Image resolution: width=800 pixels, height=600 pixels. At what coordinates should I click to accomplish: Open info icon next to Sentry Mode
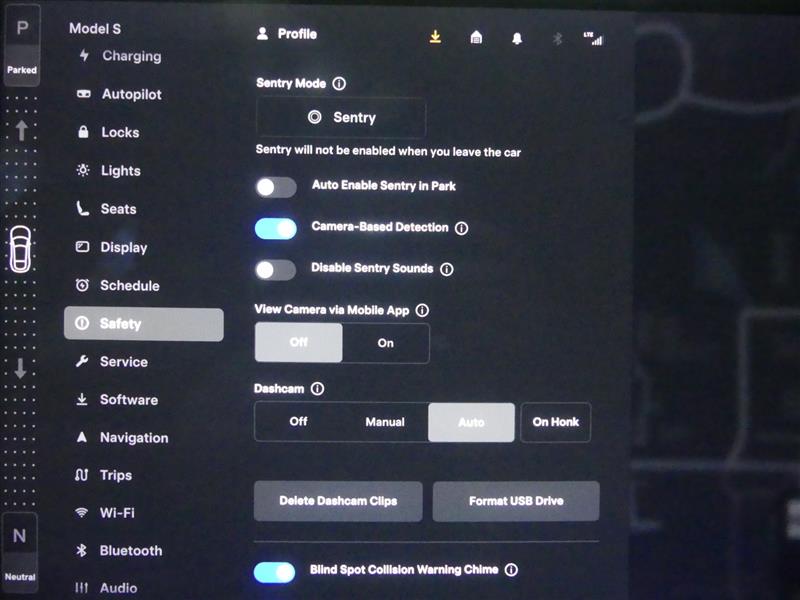coord(339,84)
